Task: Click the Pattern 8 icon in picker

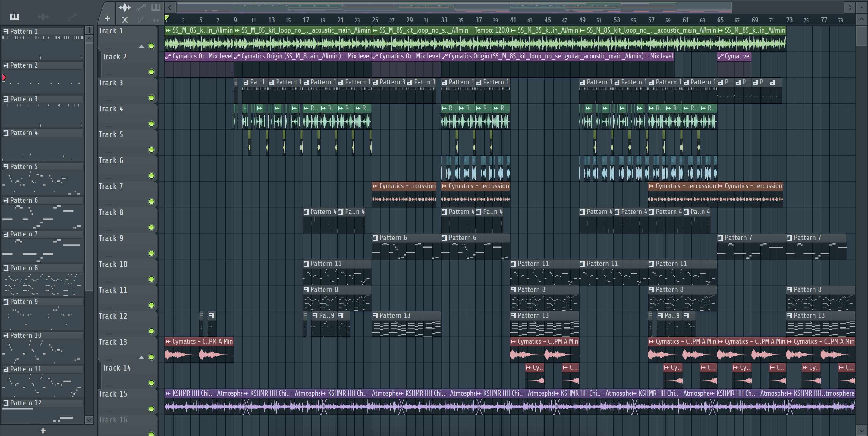Action: click(6, 268)
